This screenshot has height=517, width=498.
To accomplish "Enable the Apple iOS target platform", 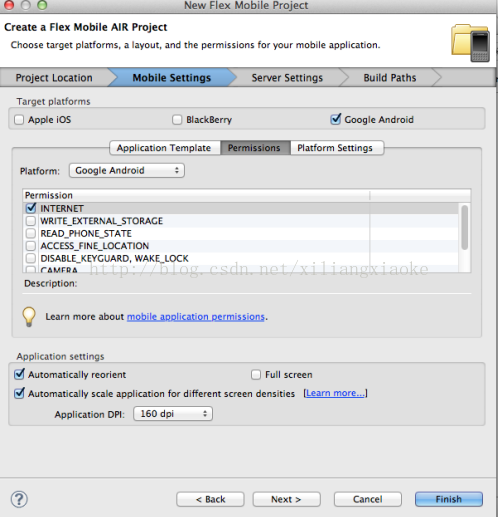I will 19,120.
